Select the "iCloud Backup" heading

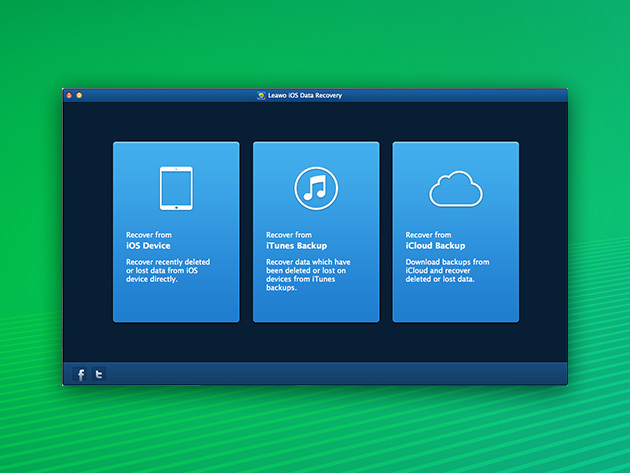(435, 245)
